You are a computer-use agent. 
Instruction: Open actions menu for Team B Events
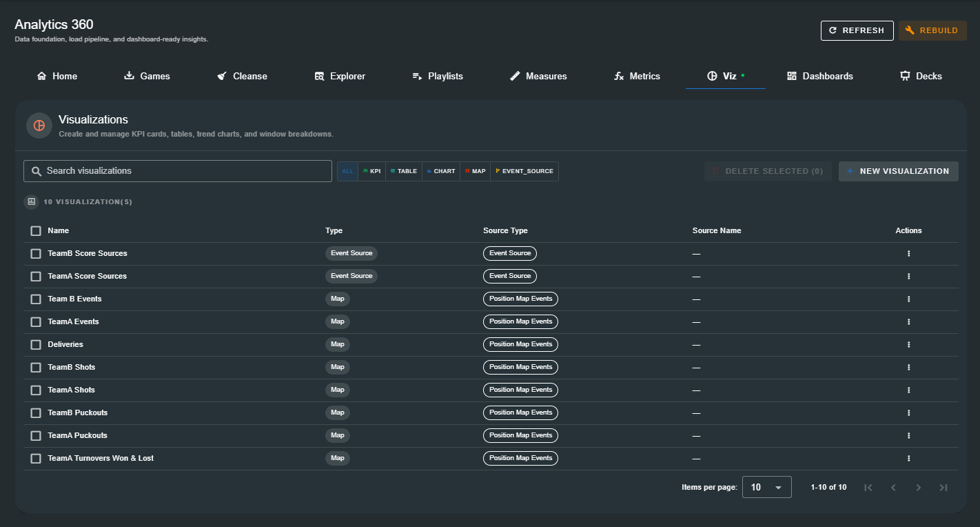908,299
